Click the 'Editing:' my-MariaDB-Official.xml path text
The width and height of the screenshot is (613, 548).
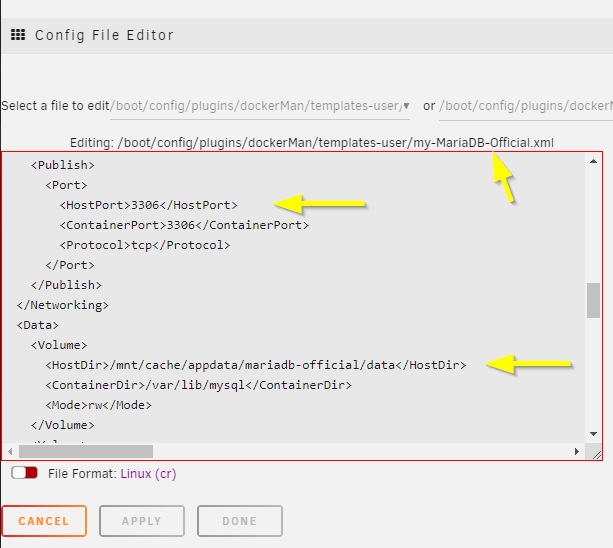(x=312, y=143)
